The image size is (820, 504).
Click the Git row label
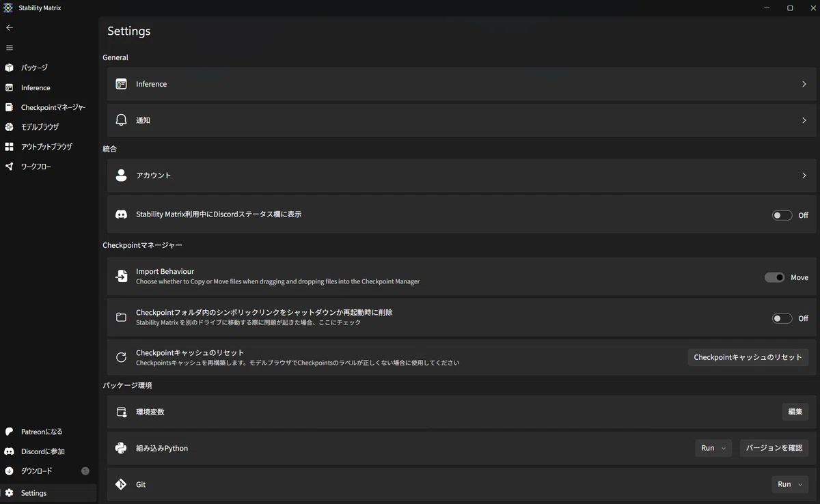tap(141, 484)
